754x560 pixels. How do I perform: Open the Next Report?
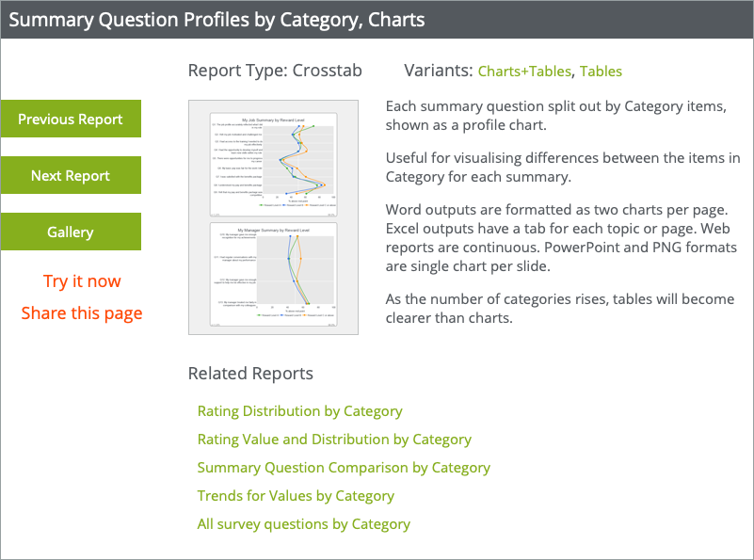pos(71,175)
